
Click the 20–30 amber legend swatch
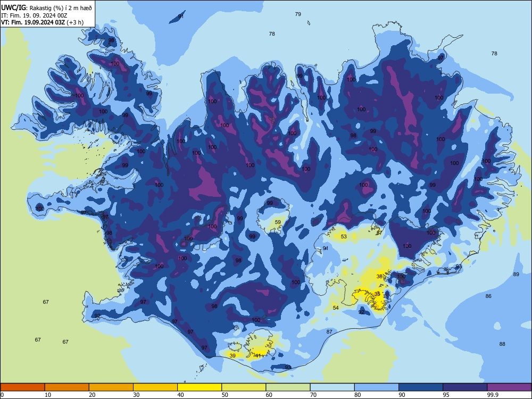(111, 387)
